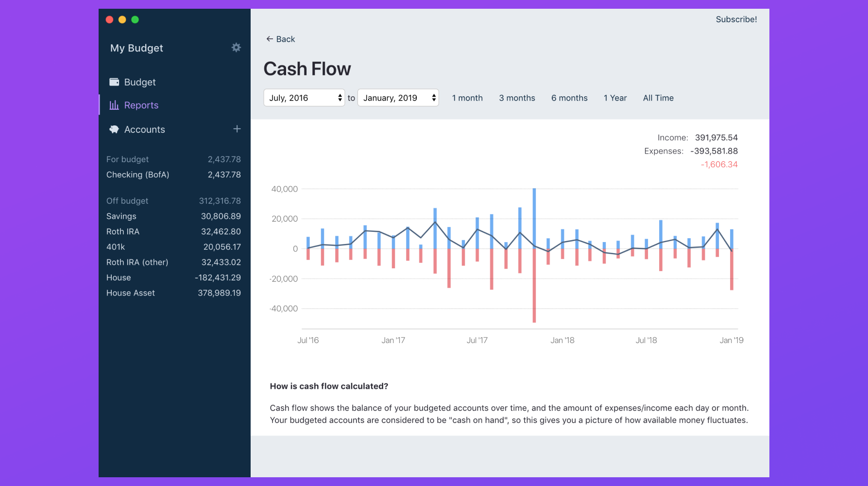The height and width of the screenshot is (486, 868).
Task: Add a new account with the plus icon
Action: pyautogui.click(x=237, y=129)
